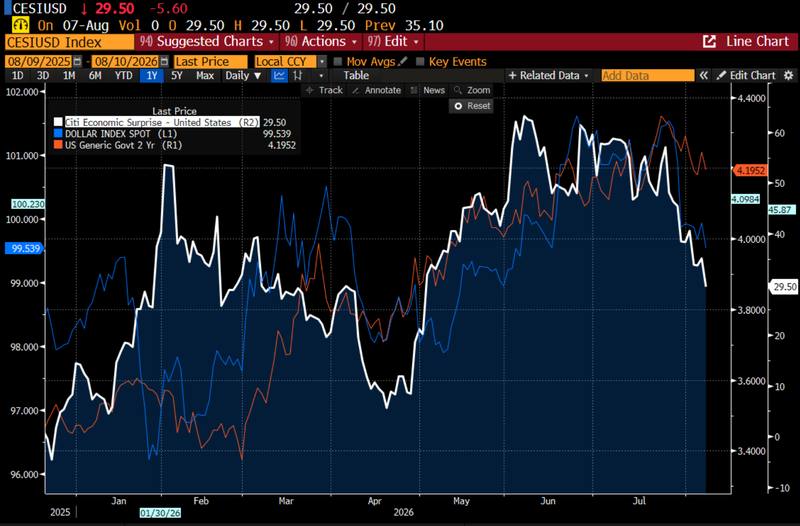Expand Suggested Charts dropdown

[x=271, y=42]
